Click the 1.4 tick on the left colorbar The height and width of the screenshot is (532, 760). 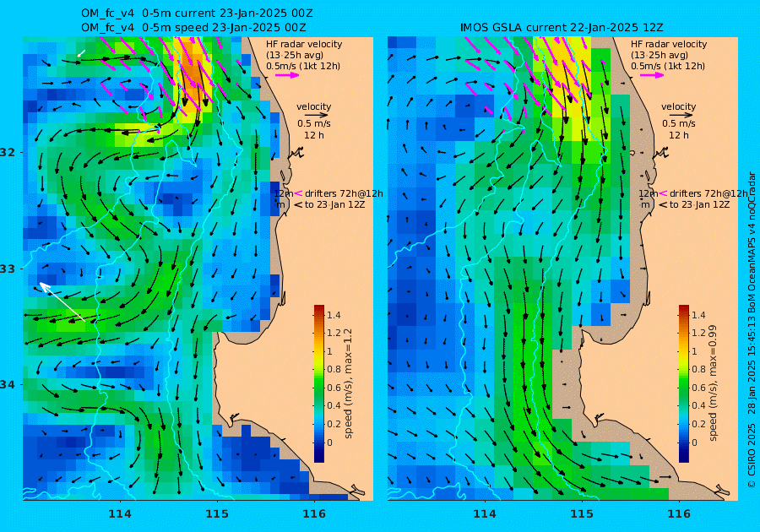pos(334,315)
